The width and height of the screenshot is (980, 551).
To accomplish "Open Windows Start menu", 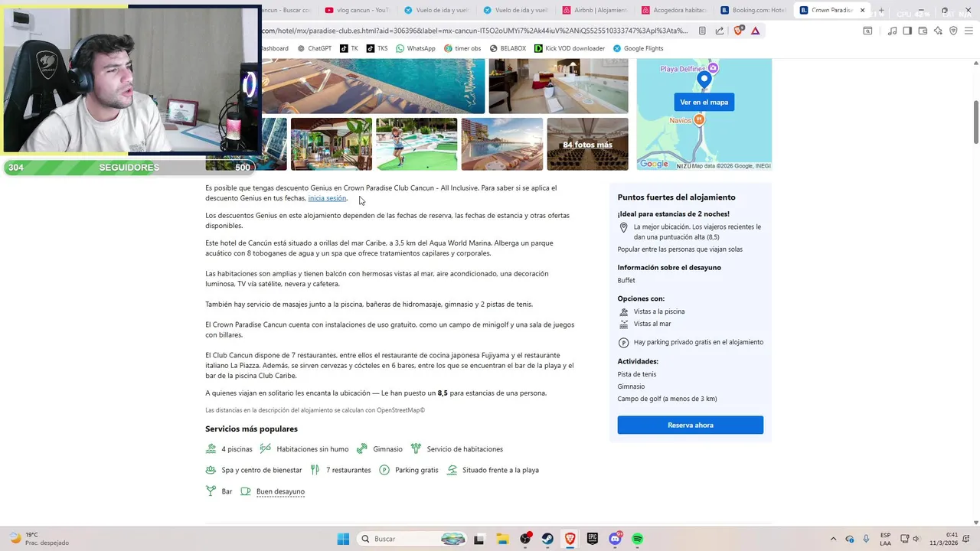I will coord(343,539).
